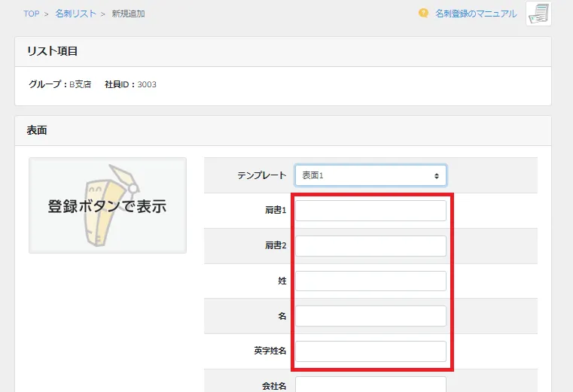Viewport: 573px width, 392px height.
Task: Click the 肩書1 input field
Action: coord(370,211)
